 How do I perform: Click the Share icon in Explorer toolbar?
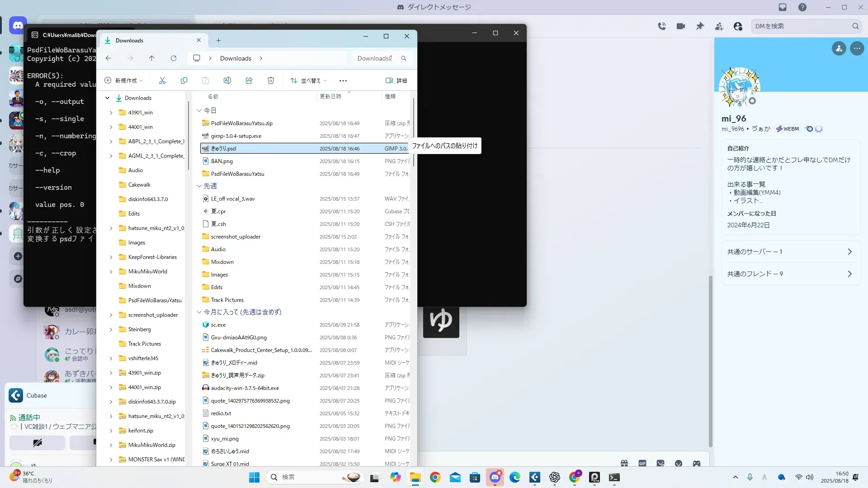coord(249,80)
